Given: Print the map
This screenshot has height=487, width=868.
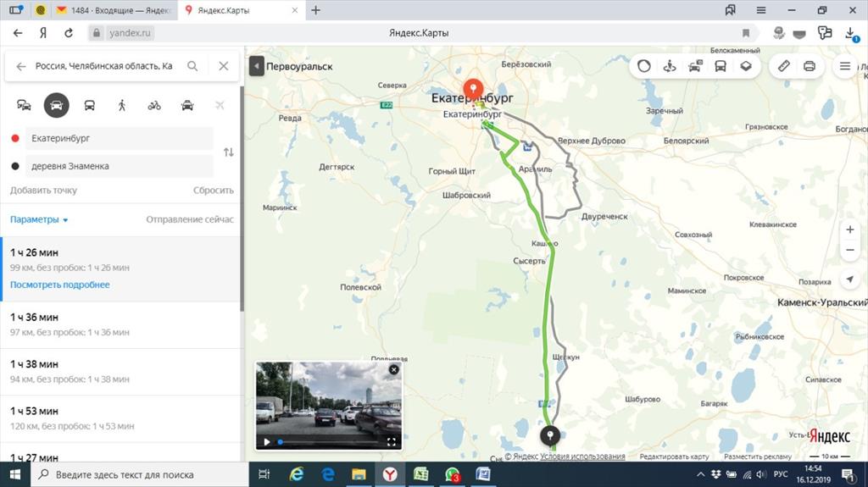Looking at the screenshot, I should tap(809, 66).
